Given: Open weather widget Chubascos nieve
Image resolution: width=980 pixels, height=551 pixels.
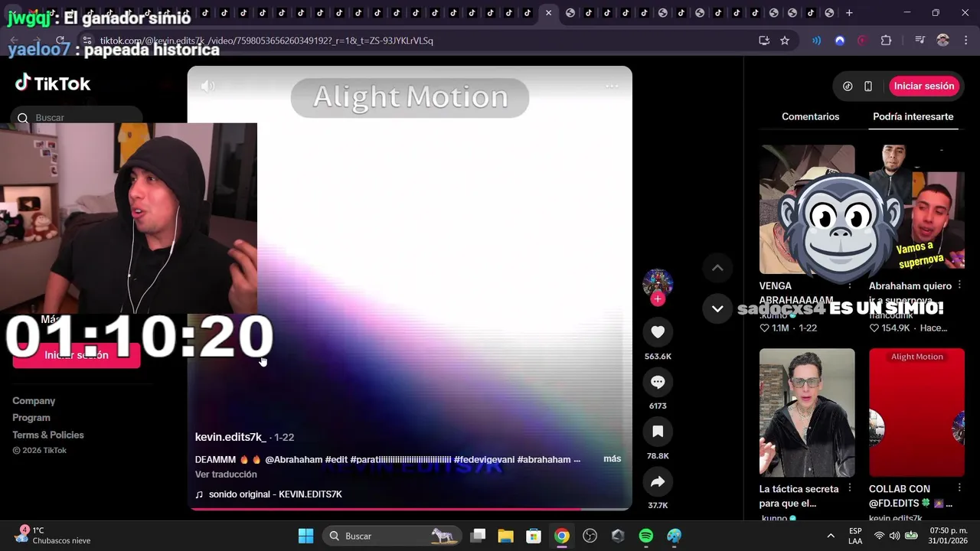Looking at the screenshot, I should (x=54, y=536).
